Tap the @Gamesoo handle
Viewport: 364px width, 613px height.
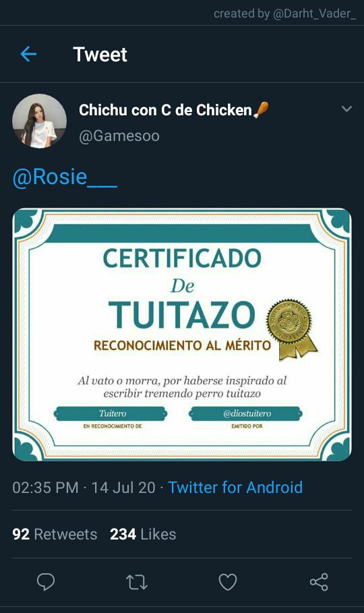tap(119, 136)
